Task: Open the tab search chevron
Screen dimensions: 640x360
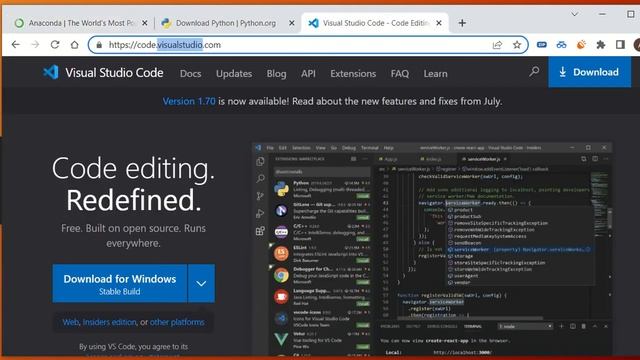Action: [x=575, y=14]
